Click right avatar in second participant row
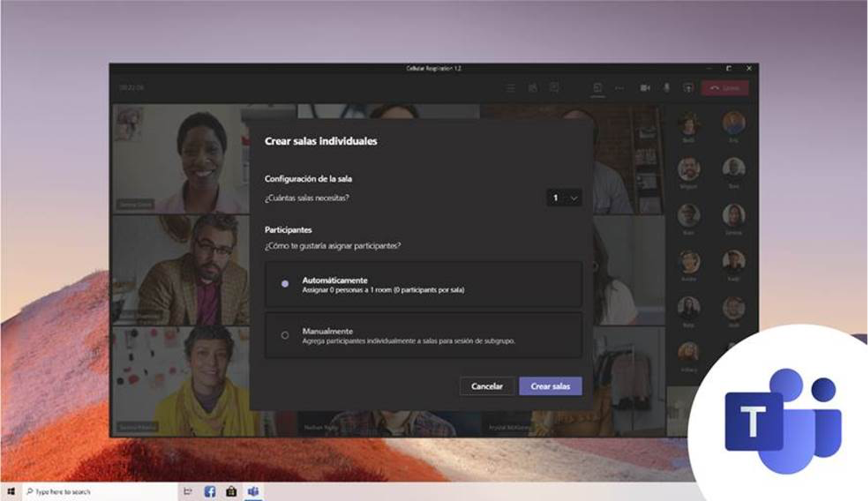 734,169
